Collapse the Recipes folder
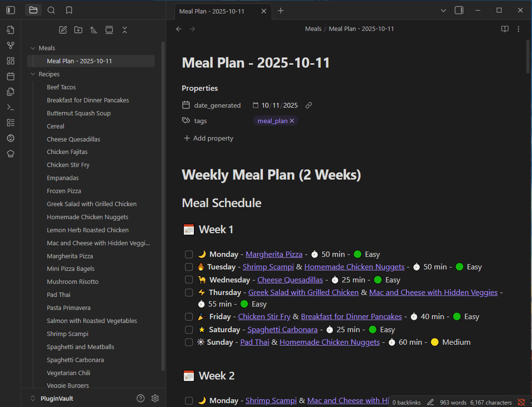 click(x=33, y=74)
